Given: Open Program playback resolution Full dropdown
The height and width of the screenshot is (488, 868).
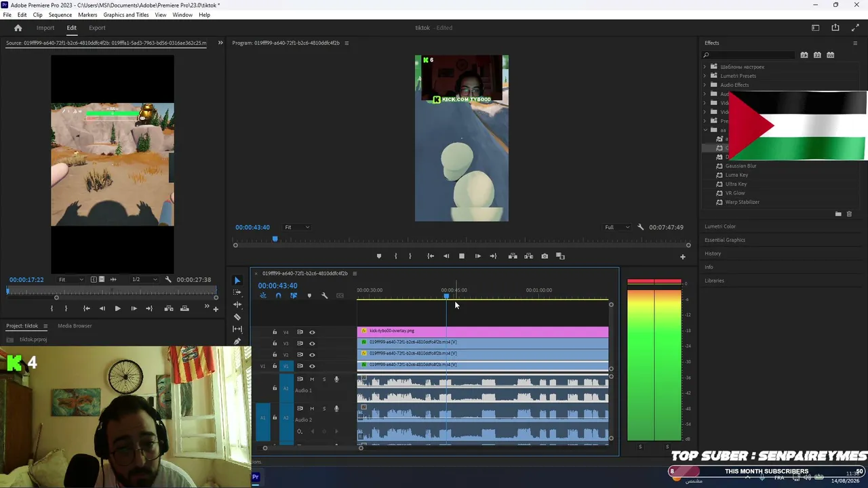Looking at the screenshot, I should coord(617,227).
